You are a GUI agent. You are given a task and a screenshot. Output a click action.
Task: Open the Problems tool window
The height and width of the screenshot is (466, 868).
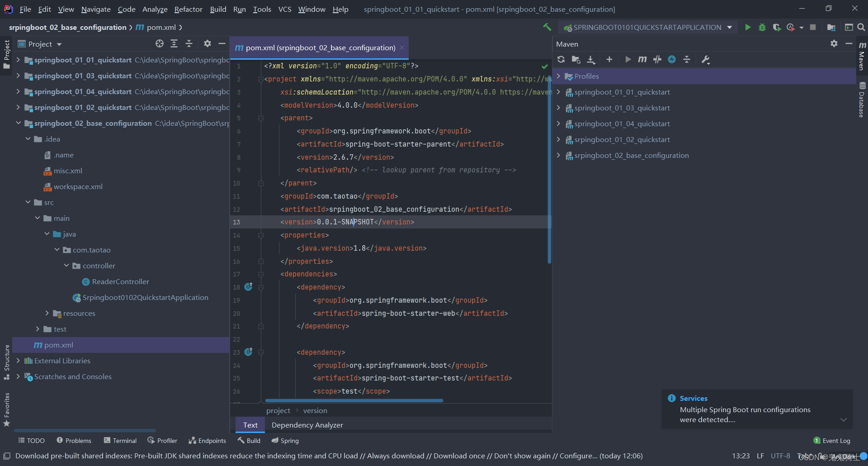(74, 441)
